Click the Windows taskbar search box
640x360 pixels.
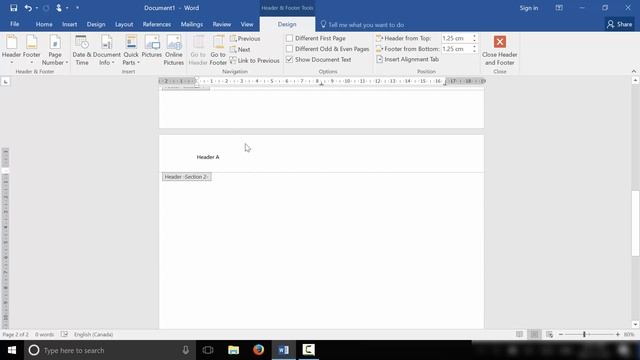click(x=110, y=350)
